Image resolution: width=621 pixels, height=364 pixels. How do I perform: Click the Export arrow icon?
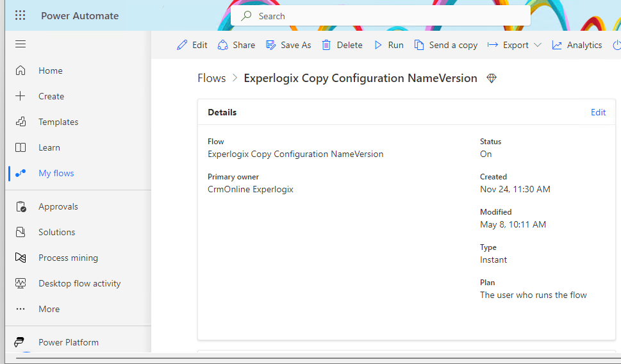[x=493, y=45]
